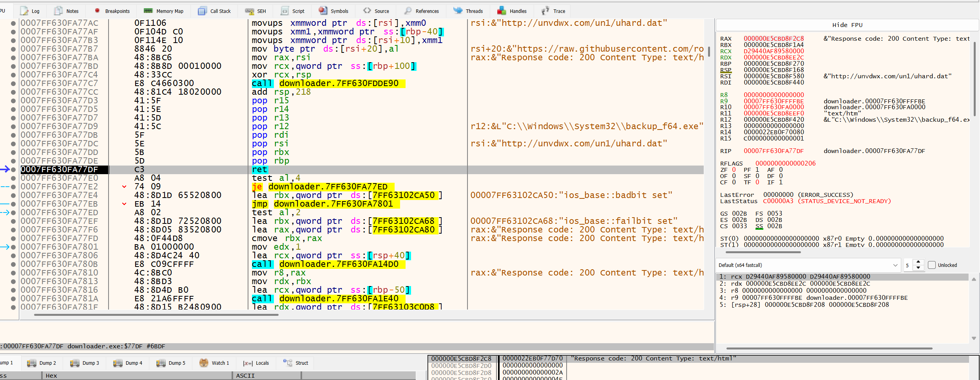Enable the Unlocked checkbox
Viewport: 980px width, 380px height.
click(932, 265)
